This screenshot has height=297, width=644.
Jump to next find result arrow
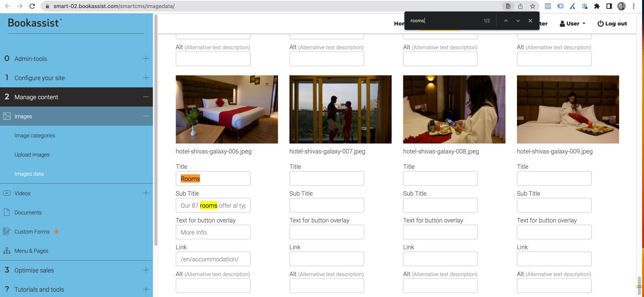(518, 21)
